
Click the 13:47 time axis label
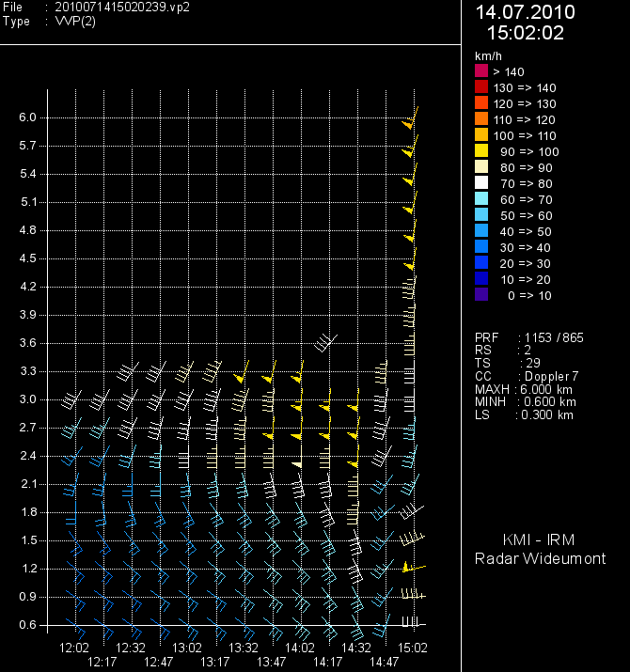[x=271, y=662]
